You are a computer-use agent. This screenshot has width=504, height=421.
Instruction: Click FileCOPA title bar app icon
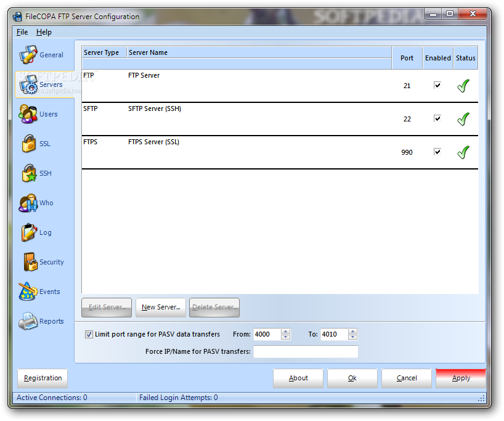pos(17,17)
